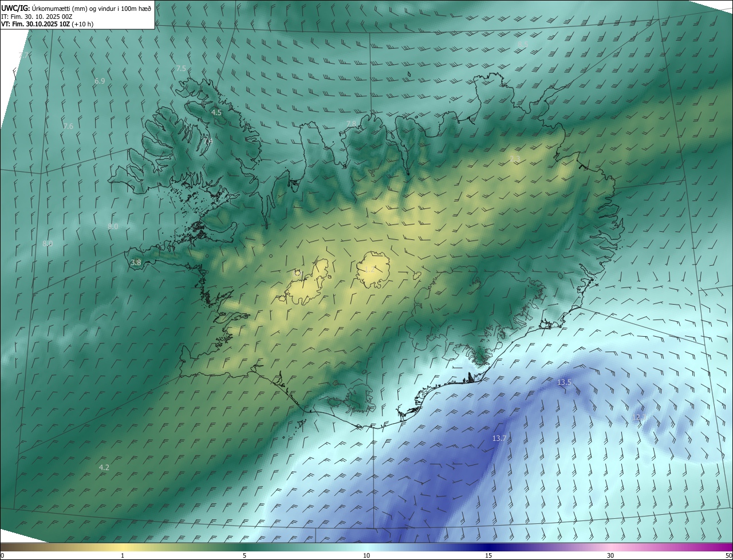Click the 7.5 value label north of Westfjords
The width and height of the screenshot is (733, 560).
click(181, 68)
